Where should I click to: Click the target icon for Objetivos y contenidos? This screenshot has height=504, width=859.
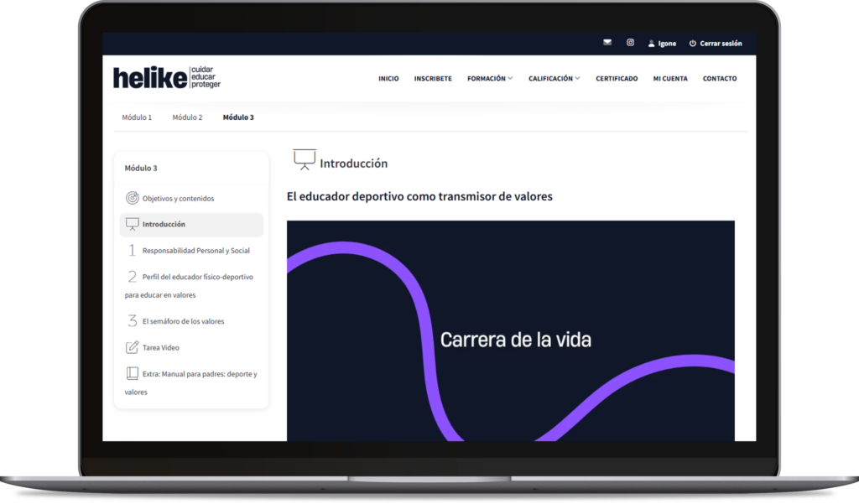(x=132, y=199)
